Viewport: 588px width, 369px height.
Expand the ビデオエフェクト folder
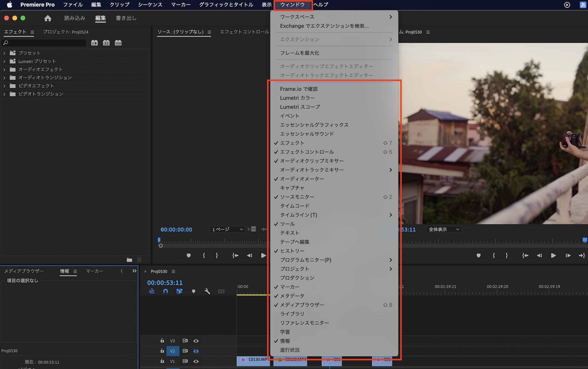4,86
